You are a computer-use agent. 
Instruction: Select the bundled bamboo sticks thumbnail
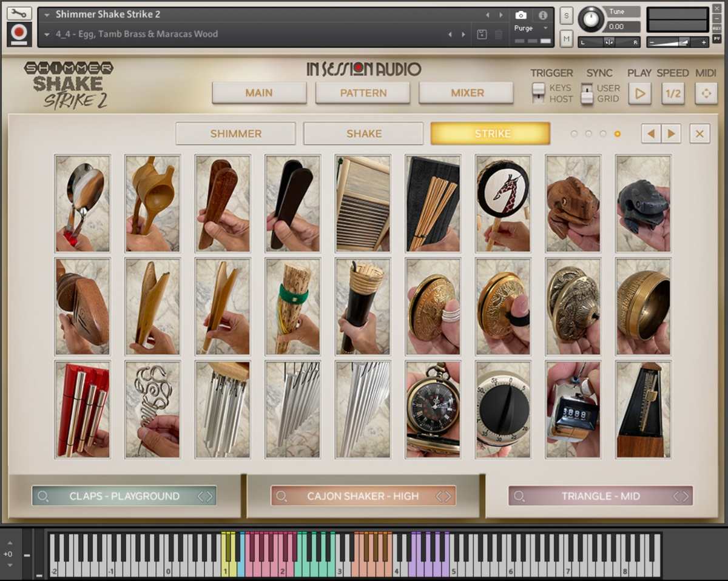433,203
